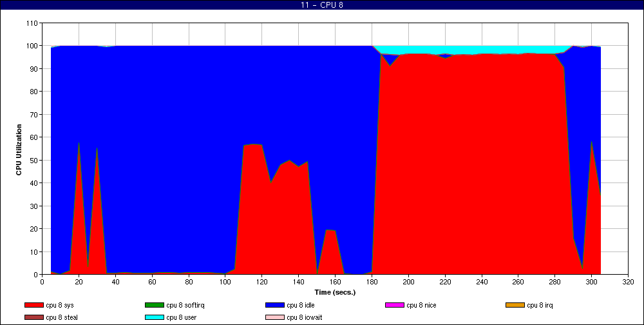This screenshot has width=644, height=325.
Task: Click the blue cpu 8 idle legend swatch
Action: (274, 305)
